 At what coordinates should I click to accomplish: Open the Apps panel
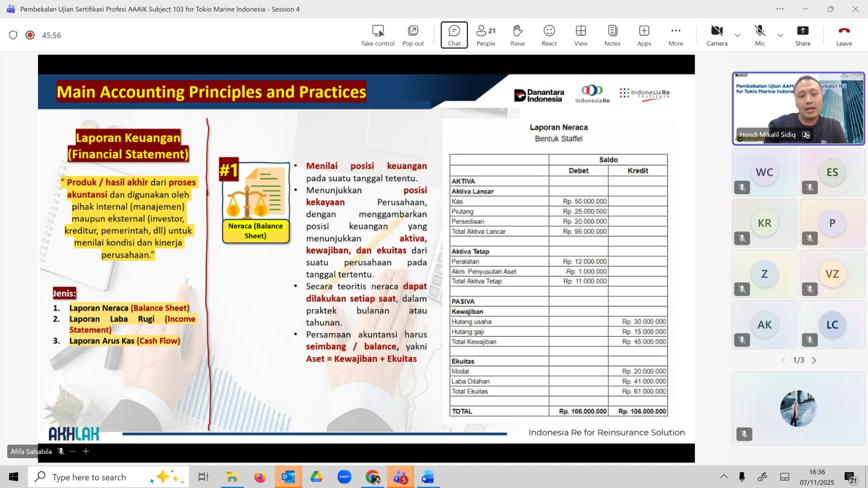644,35
